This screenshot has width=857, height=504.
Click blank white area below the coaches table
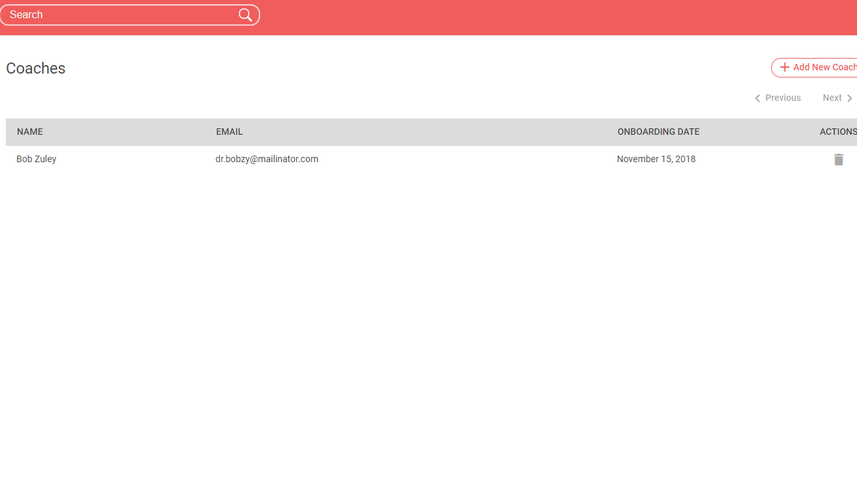[x=423, y=326]
